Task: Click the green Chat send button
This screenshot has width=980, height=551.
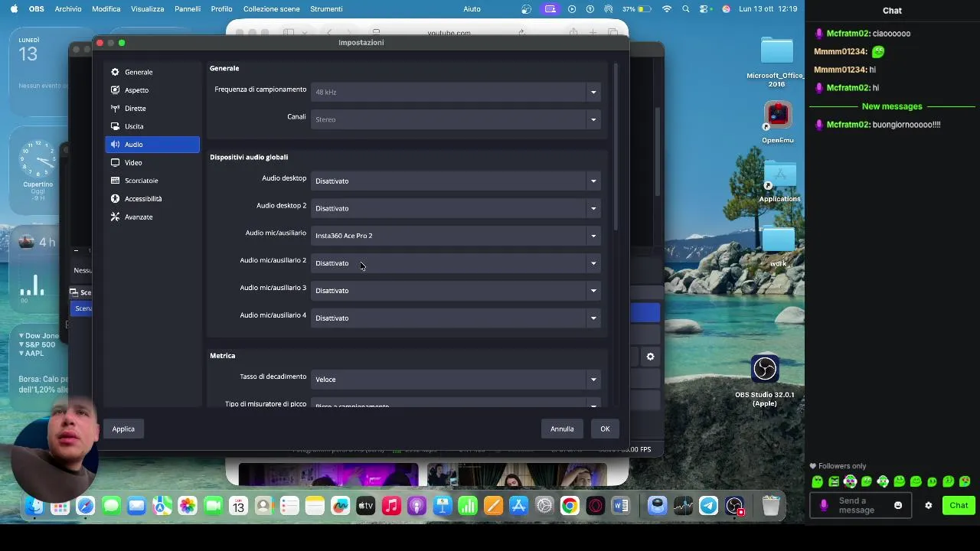Action: pyautogui.click(x=959, y=506)
